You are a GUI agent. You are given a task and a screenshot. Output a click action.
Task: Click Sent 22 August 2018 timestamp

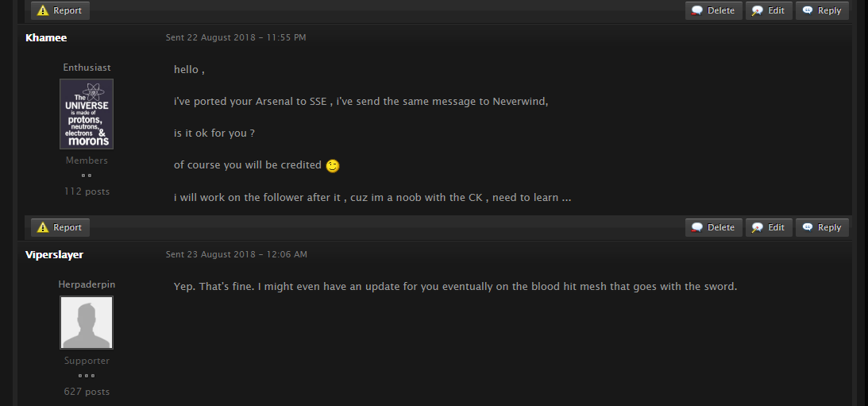(x=236, y=37)
